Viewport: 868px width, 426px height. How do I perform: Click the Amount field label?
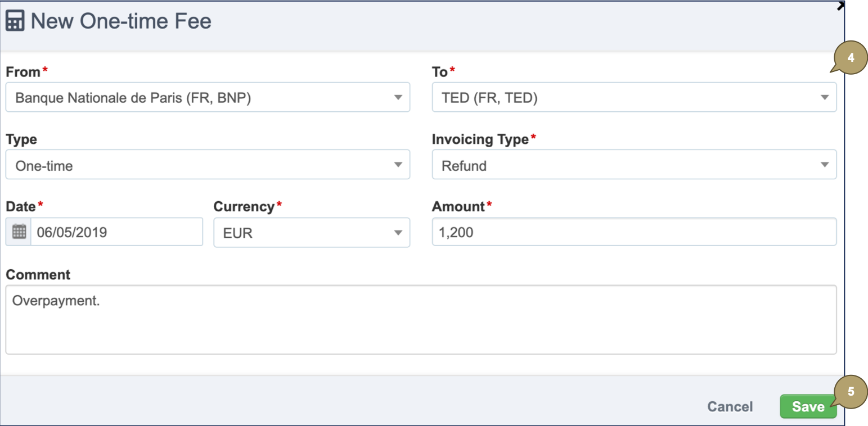pyautogui.click(x=458, y=207)
